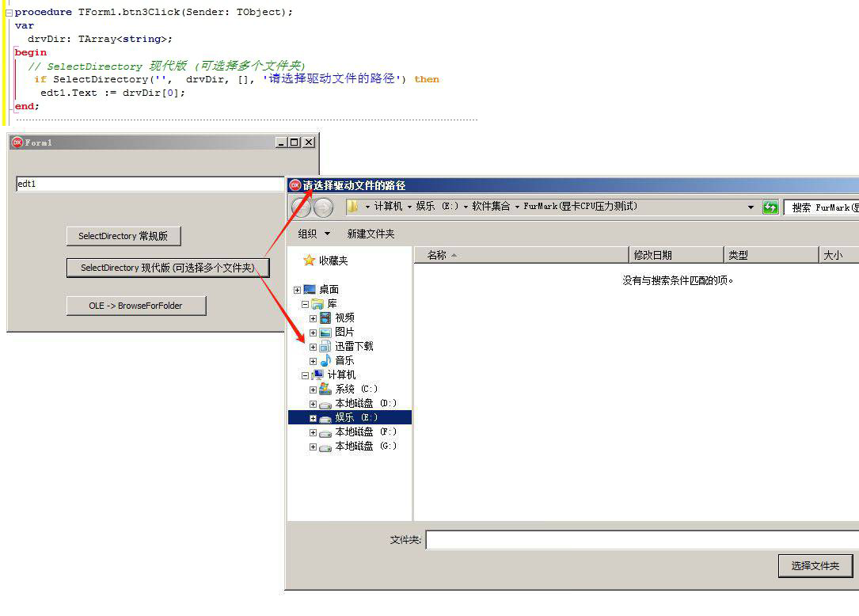
Task: Click 新建文件夹 in the toolbar
Action: (x=371, y=234)
